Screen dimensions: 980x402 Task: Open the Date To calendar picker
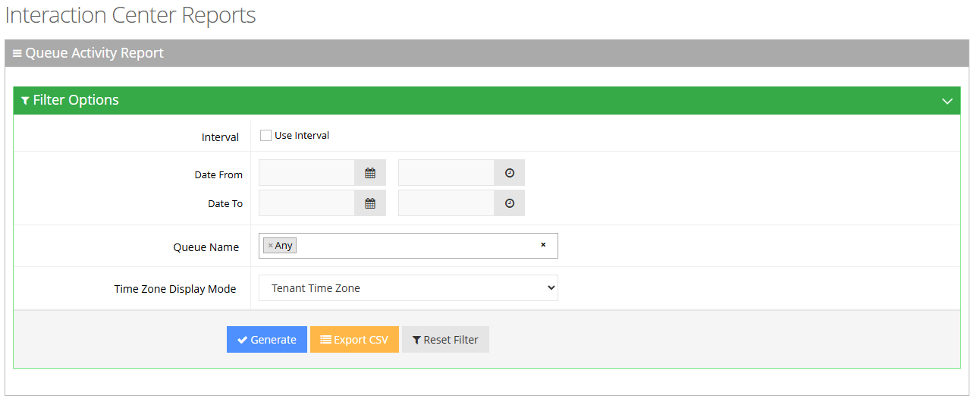click(x=370, y=203)
